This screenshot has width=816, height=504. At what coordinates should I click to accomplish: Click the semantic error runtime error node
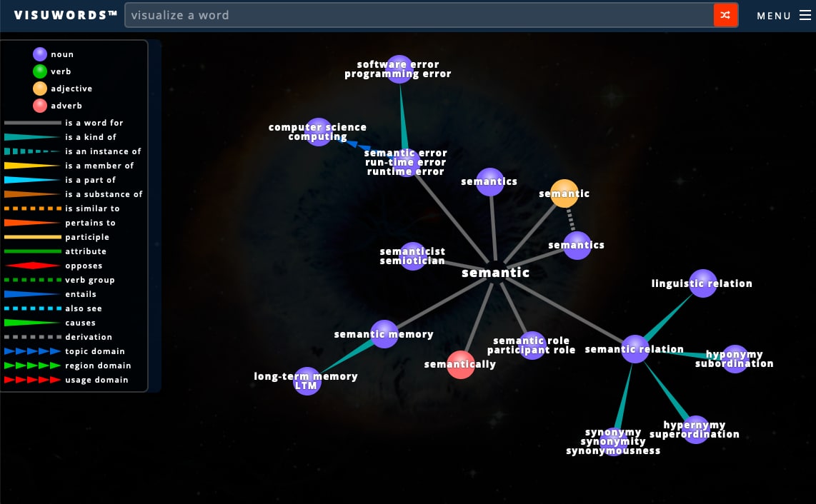click(x=406, y=162)
